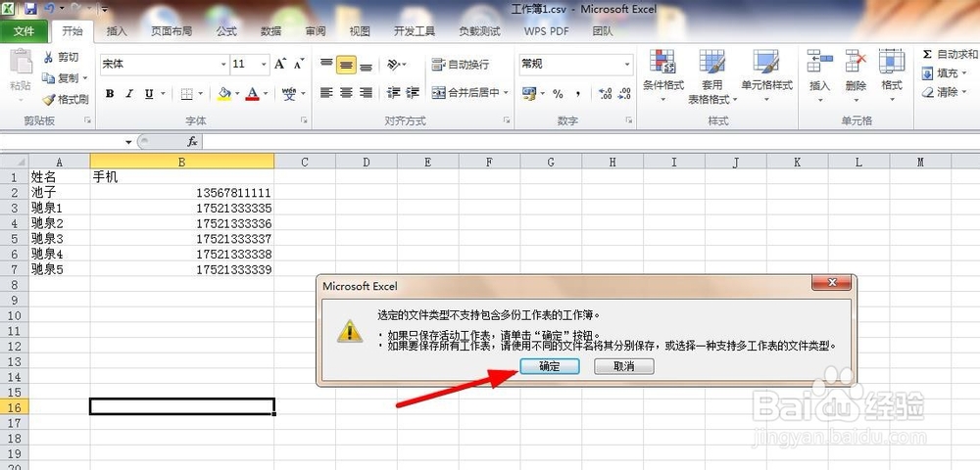Screen dimensions: 980x470
Task: Open Format as Table (套用表格格式)
Action: 712,76
